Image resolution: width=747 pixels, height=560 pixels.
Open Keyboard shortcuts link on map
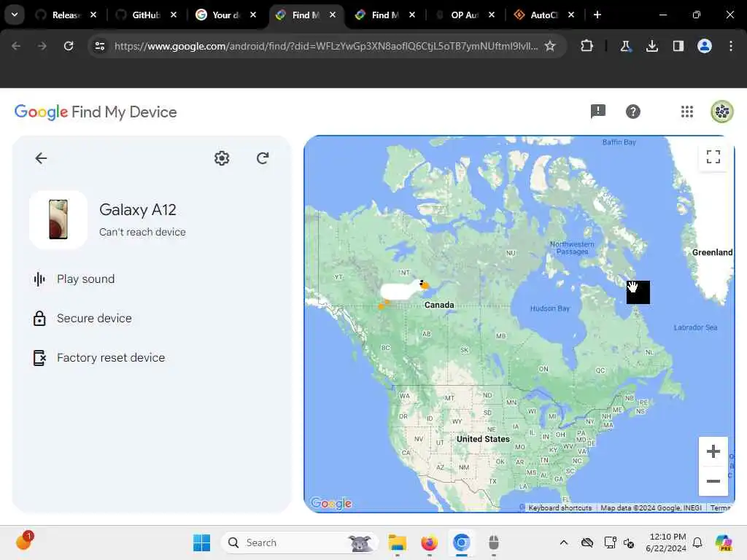coord(560,508)
